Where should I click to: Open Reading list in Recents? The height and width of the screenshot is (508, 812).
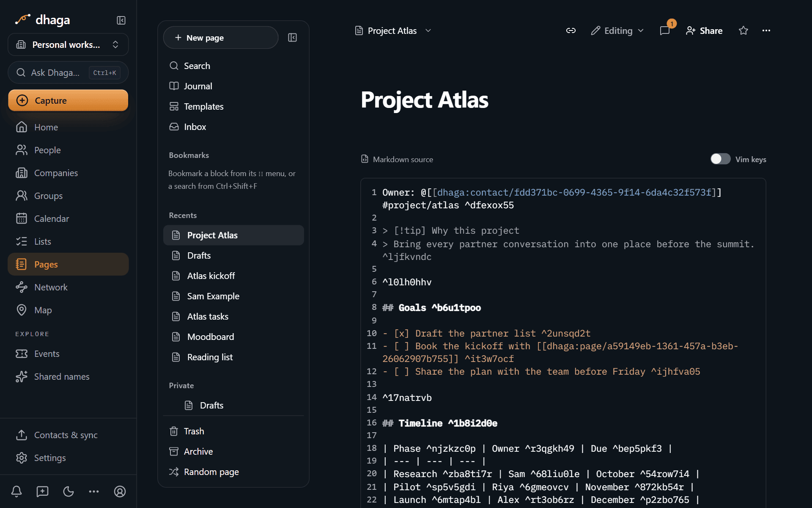233,357
